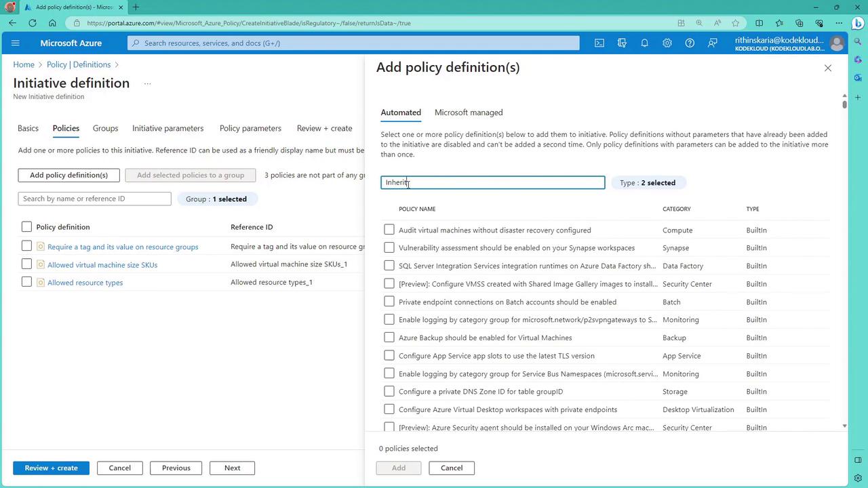Check Configure a private DNS Zone ID policy
Screen dimensions: 868x488
click(389, 391)
